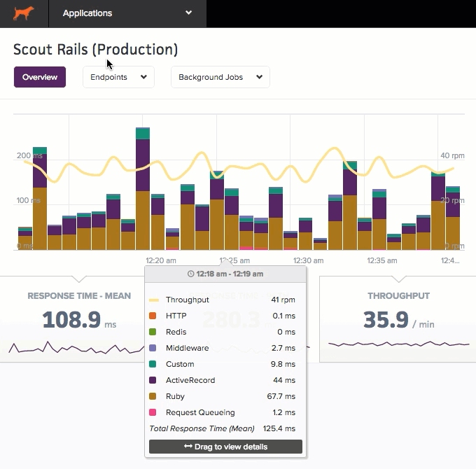The width and height of the screenshot is (476, 469).
Task: Click the Ruby 67.7 ms value
Action: coord(281,396)
